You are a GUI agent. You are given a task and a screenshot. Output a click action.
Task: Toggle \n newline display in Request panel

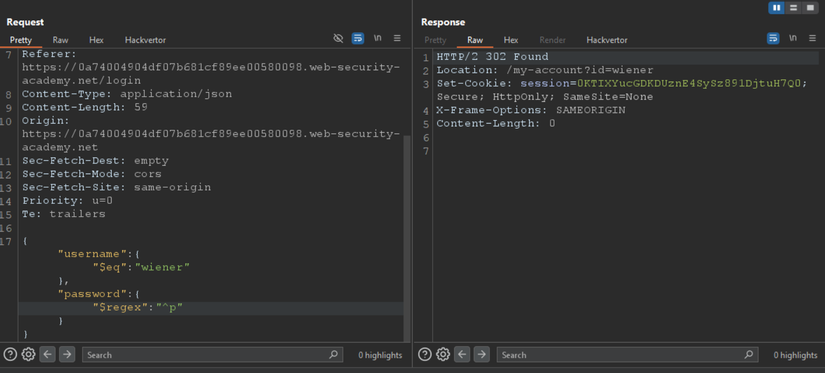[377, 38]
